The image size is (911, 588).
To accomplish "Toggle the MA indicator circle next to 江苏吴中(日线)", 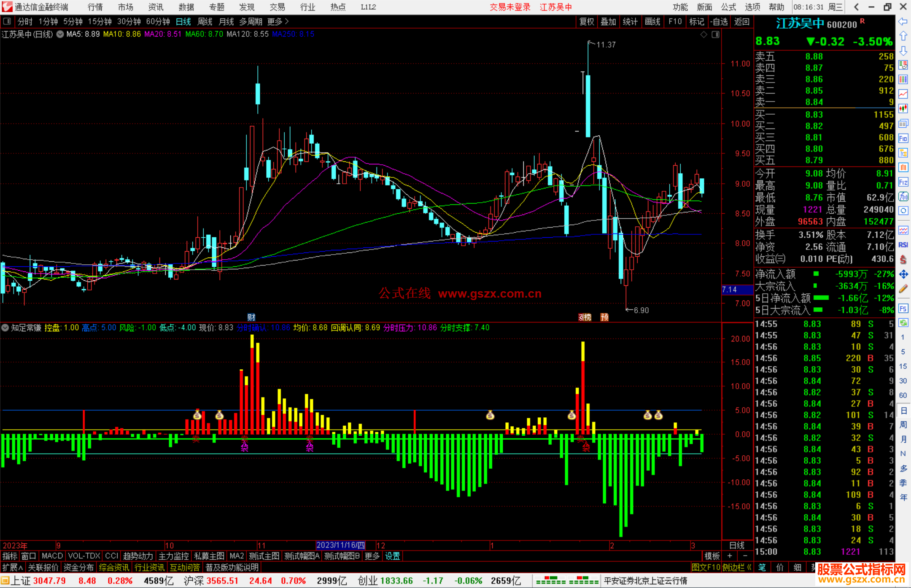I will [60, 34].
